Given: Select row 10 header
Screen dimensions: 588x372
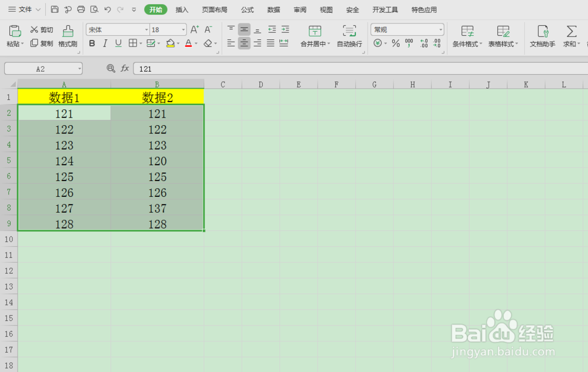Looking at the screenshot, I should tap(9, 239).
